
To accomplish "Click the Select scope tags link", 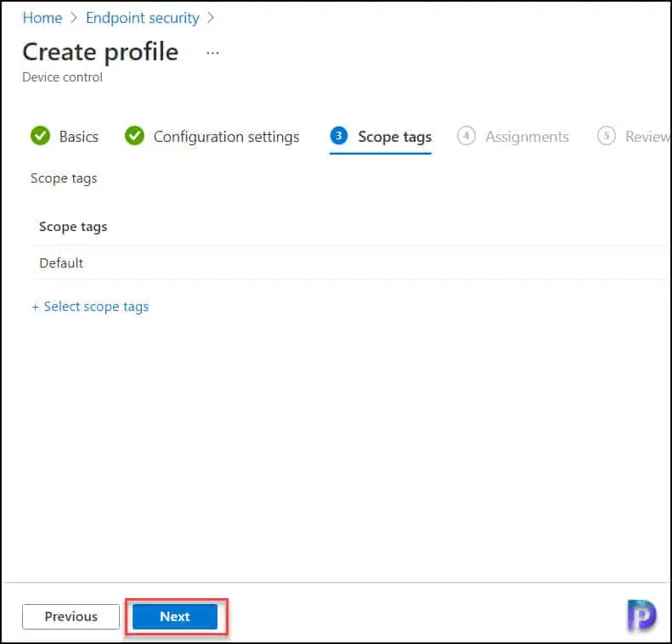I will 90,307.
